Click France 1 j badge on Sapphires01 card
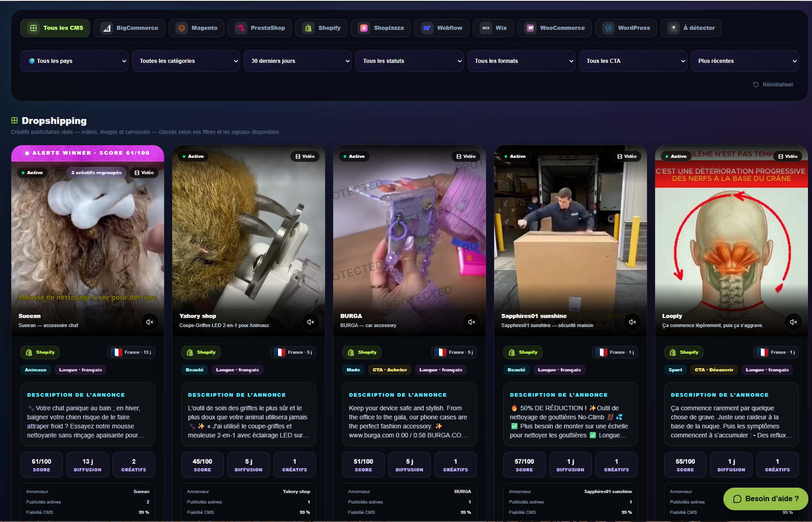The height and width of the screenshot is (522, 812). (615, 352)
